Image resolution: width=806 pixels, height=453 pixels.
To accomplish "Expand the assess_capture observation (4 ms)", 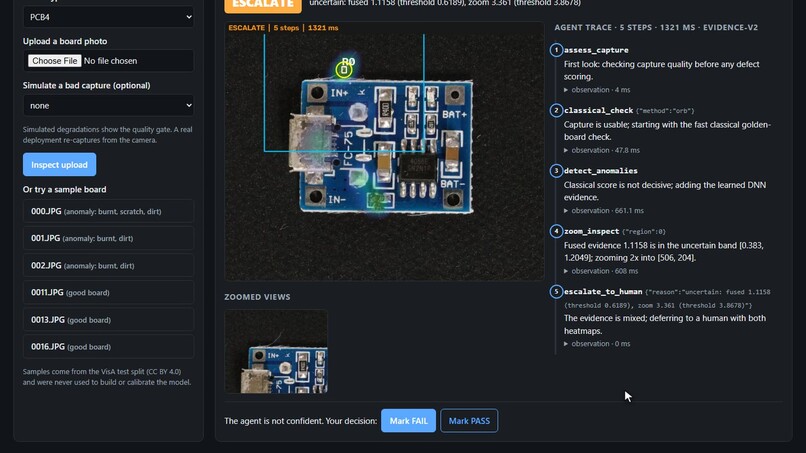I will [597, 89].
